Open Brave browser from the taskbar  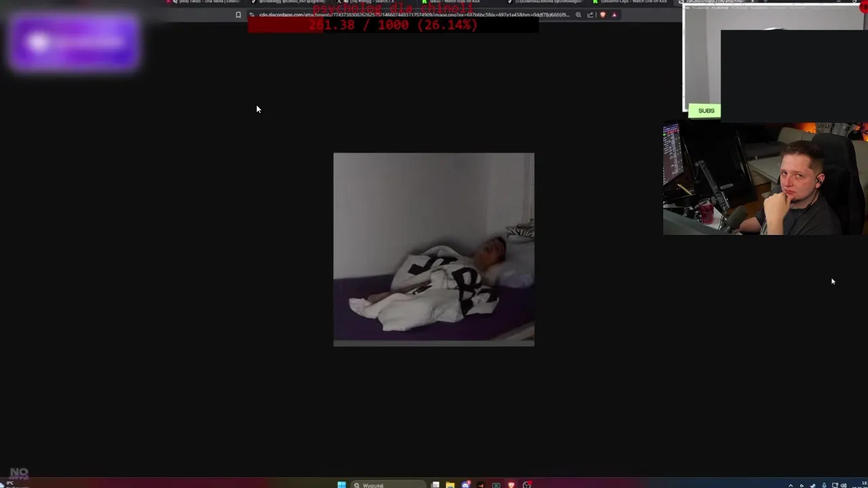(511, 485)
